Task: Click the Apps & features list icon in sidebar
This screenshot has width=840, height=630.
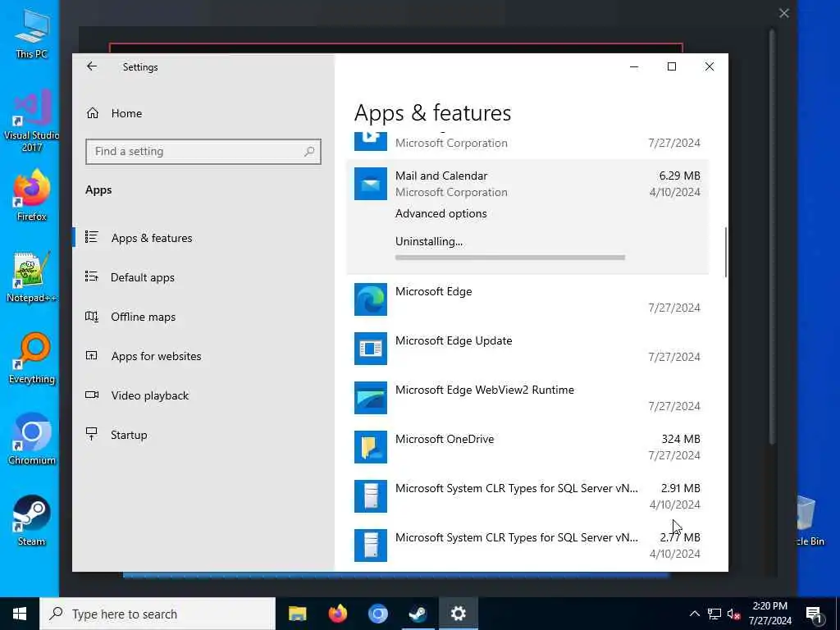Action: [x=92, y=237]
